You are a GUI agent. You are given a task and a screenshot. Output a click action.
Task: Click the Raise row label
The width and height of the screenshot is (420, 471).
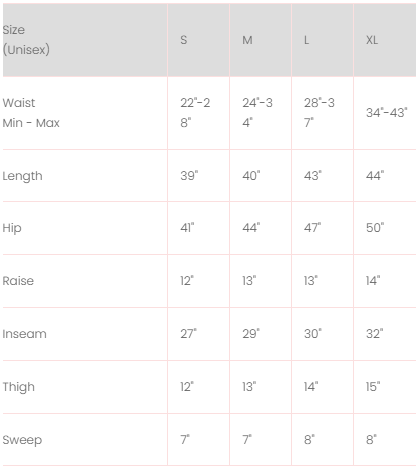(18, 281)
